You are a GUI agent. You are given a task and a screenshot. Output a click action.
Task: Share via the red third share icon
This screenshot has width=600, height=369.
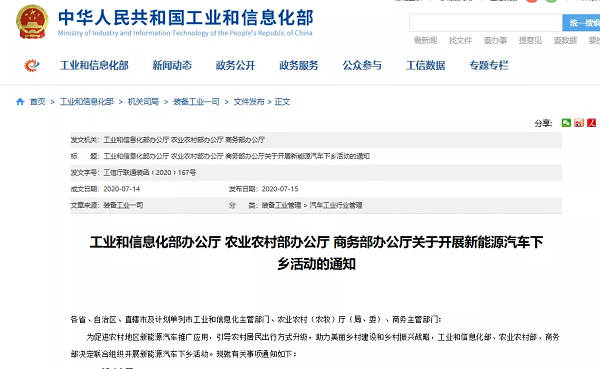tap(591, 122)
